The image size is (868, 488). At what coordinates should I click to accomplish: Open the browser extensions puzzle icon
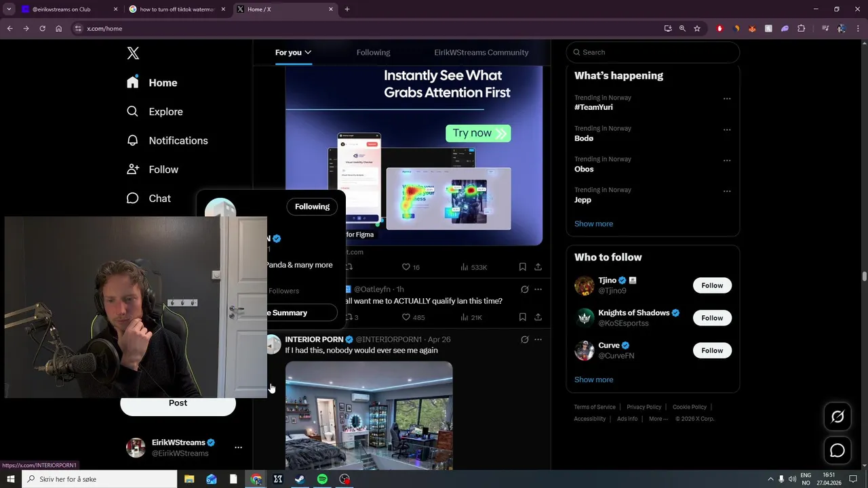point(801,28)
